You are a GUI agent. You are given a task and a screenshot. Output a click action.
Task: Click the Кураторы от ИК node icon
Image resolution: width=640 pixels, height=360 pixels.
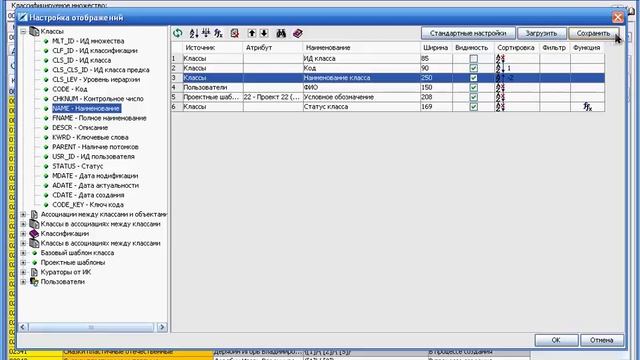[x=35, y=272]
